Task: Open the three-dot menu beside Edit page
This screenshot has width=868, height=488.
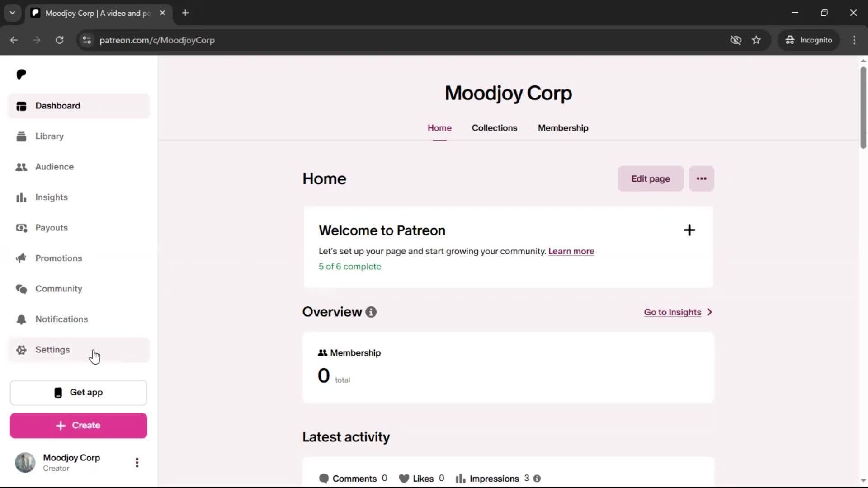Action: 701,179
